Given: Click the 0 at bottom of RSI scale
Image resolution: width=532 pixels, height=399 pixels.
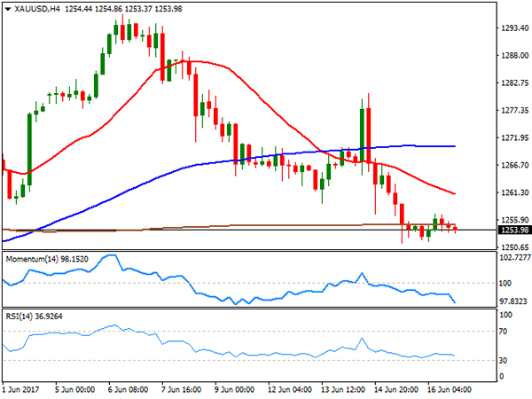Looking at the screenshot, I should [502, 376].
